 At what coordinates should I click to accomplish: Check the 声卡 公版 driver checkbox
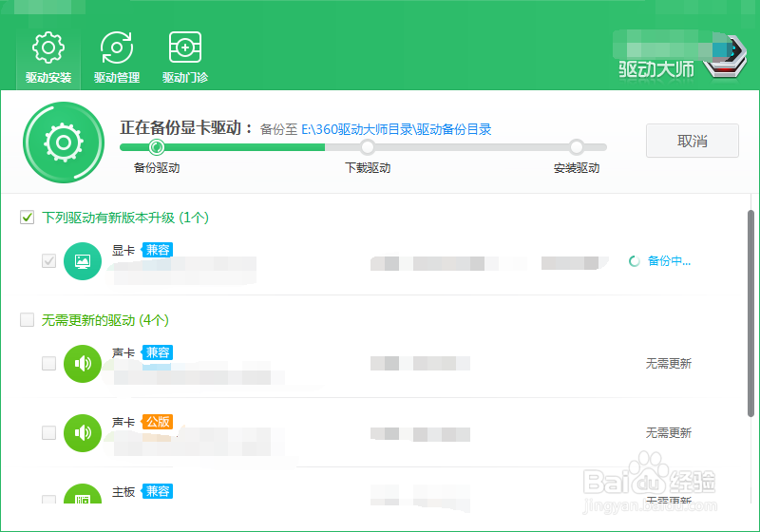click(x=49, y=432)
